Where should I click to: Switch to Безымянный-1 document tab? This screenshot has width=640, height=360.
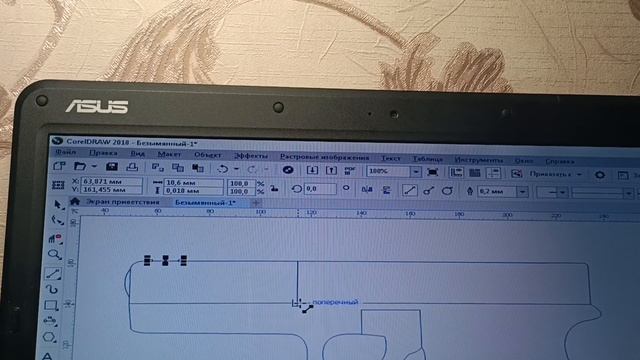coord(205,202)
